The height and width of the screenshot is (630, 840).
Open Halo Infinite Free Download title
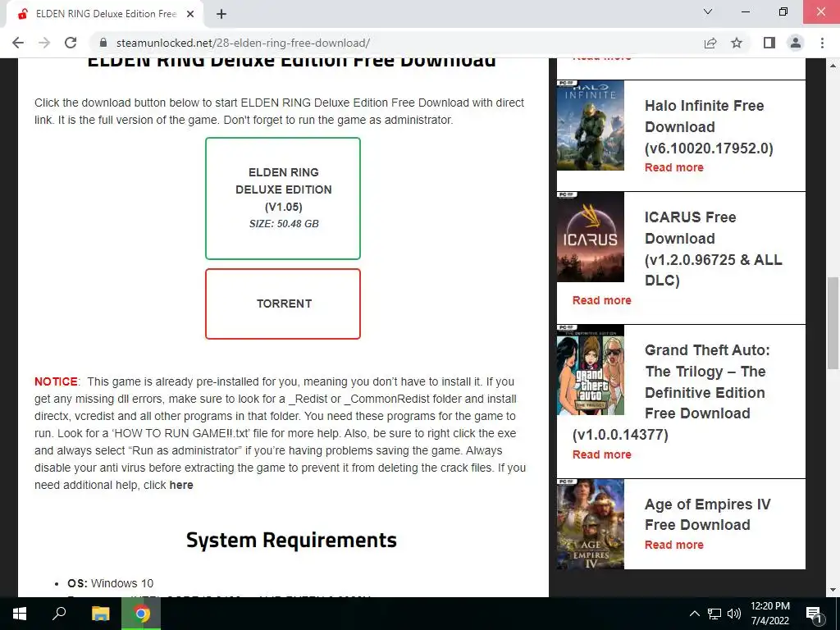tap(709, 127)
